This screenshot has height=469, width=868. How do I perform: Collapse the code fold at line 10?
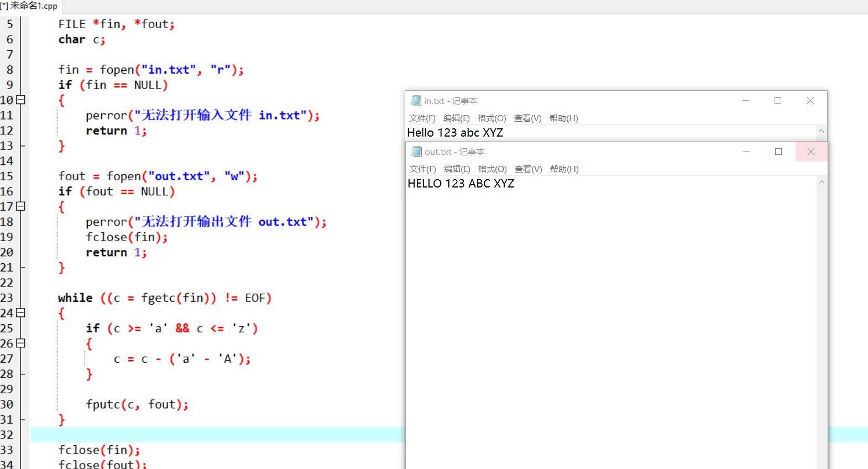(21, 100)
